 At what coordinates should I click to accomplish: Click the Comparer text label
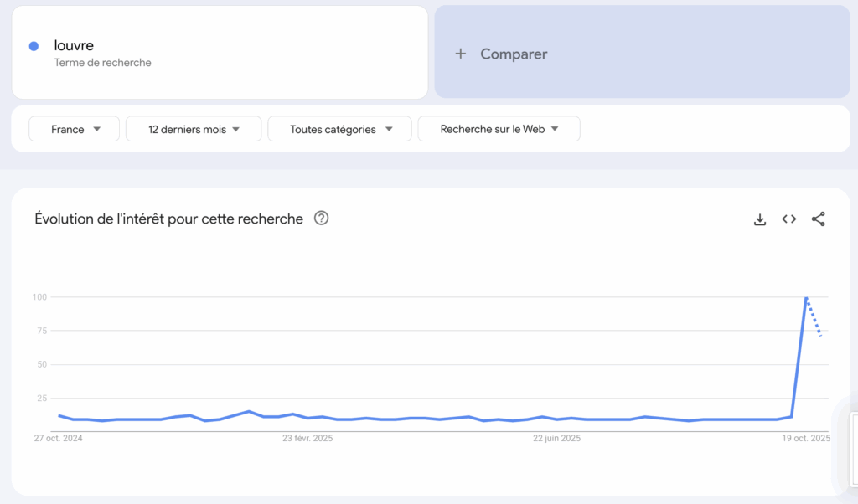click(x=514, y=54)
